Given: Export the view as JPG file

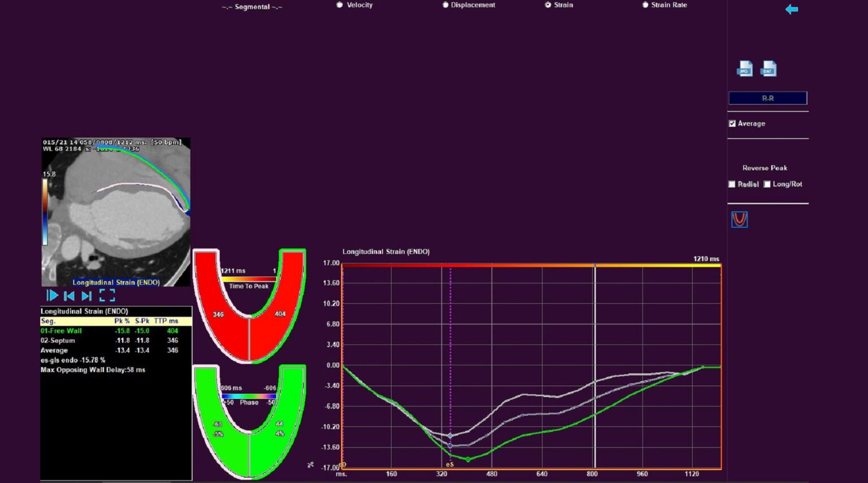Looking at the screenshot, I should 745,69.
